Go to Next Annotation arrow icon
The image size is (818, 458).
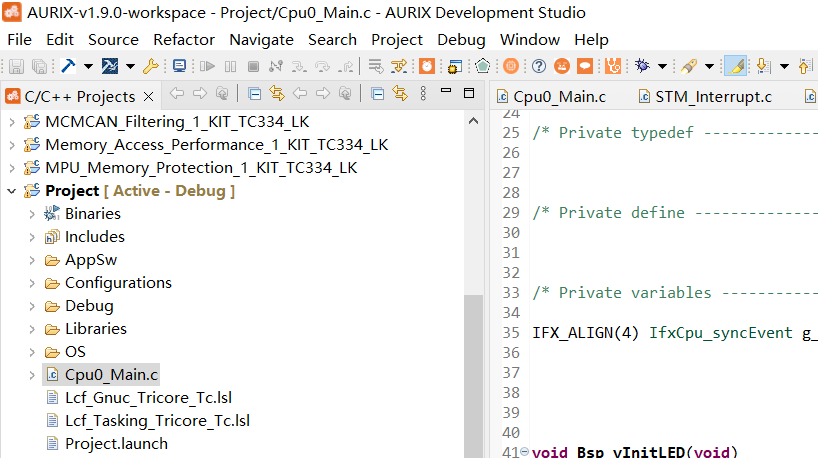tap(763, 66)
